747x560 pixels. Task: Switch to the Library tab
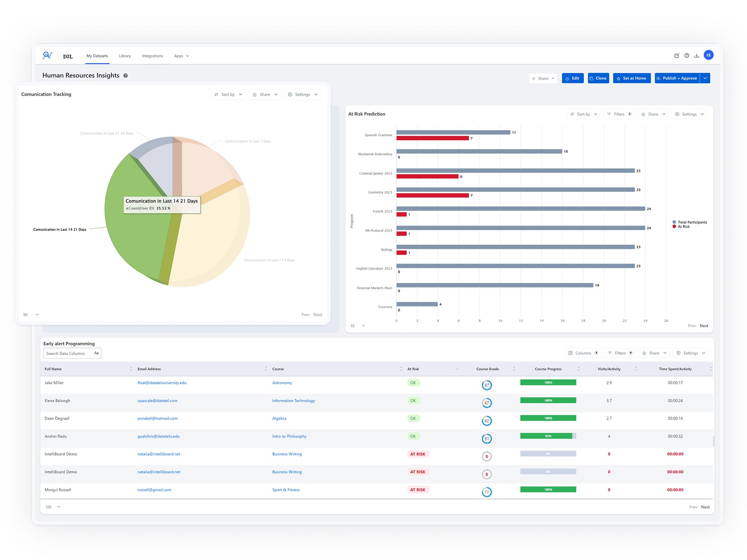pyautogui.click(x=125, y=56)
